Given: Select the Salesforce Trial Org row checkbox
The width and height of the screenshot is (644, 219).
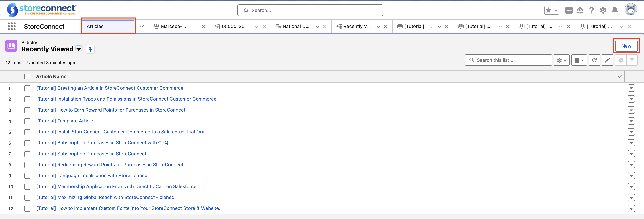Looking at the screenshot, I should pos(27,132).
